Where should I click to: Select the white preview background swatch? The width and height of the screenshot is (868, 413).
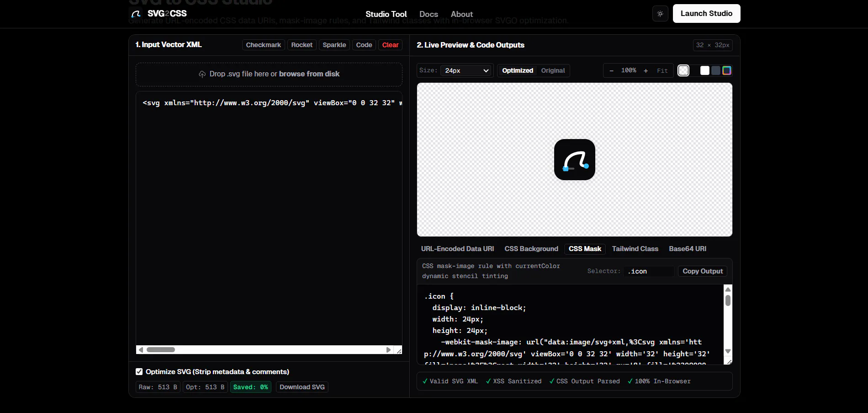tap(705, 70)
